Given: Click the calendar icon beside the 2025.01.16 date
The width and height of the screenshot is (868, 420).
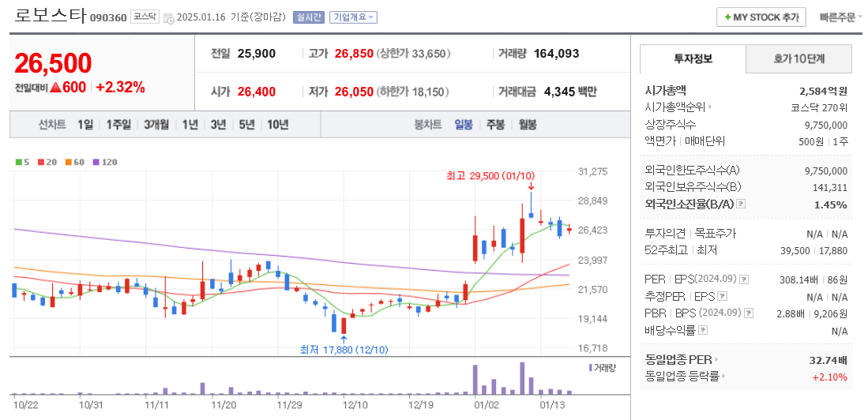Looking at the screenshot, I should point(169,17).
